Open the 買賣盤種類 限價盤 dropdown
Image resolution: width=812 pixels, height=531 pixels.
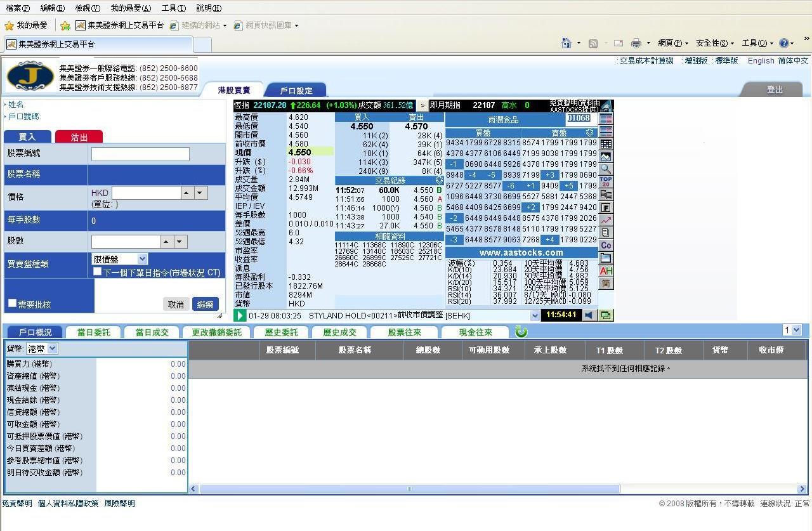coord(120,259)
